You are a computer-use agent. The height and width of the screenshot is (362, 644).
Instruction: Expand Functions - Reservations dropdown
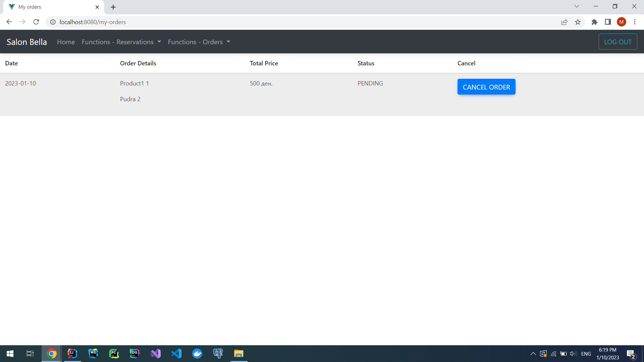121,42
